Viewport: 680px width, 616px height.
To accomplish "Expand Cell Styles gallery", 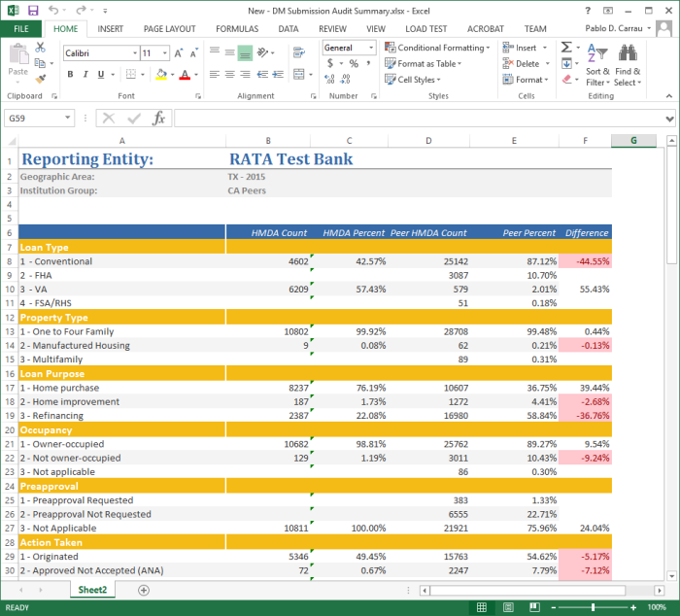I will click(x=413, y=80).
